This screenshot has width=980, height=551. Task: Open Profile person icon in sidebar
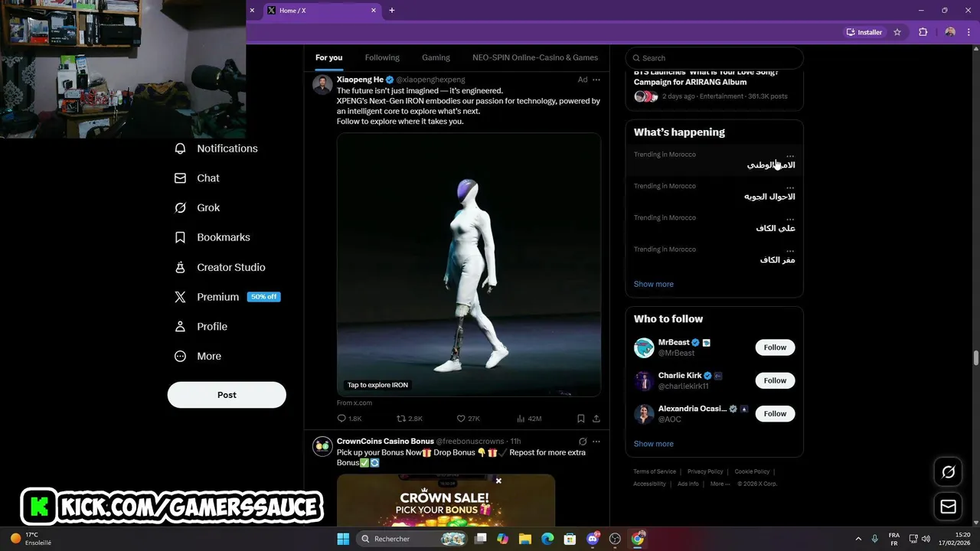click(x=180, y=327)
